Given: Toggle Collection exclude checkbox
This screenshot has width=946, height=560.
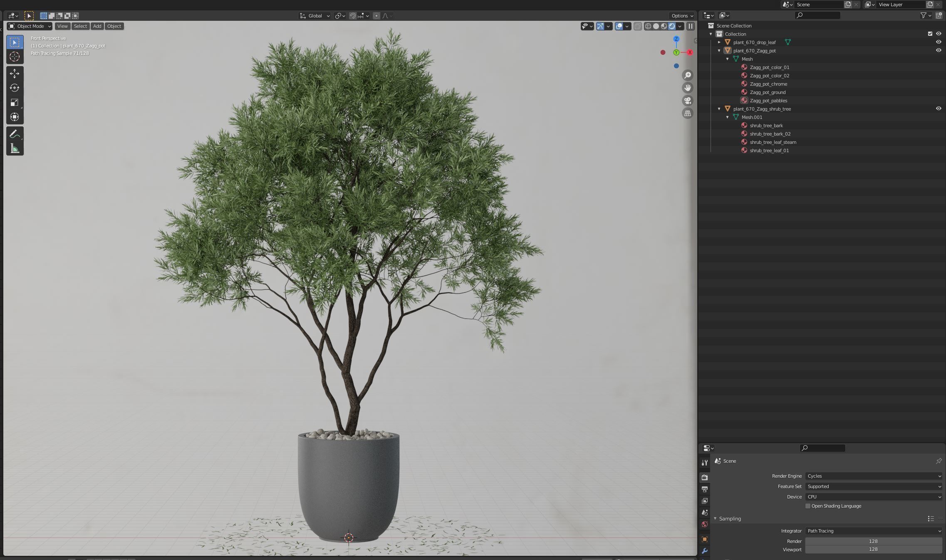Looking at the screenshot, I should click(930, 34).
